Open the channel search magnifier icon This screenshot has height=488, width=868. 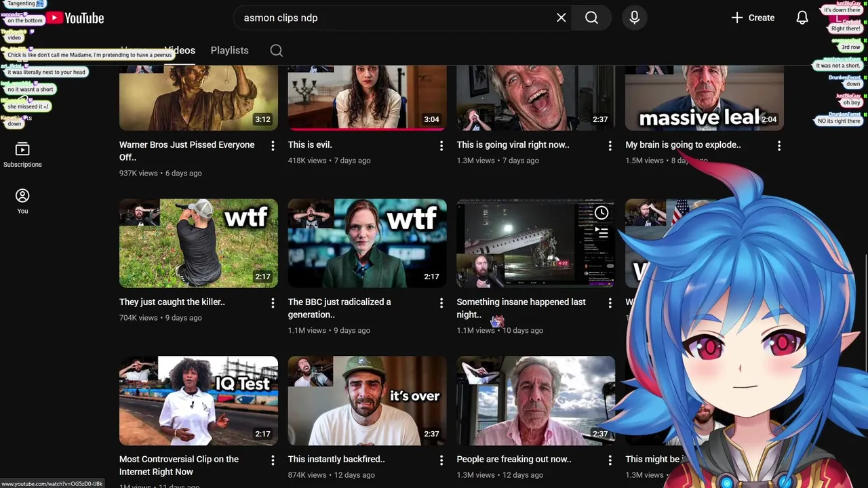[276, 50]
